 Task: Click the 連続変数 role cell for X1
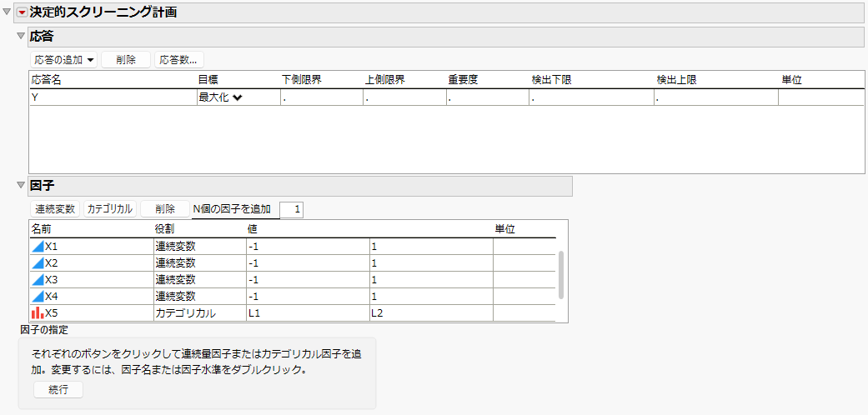[x=200, y=247]
